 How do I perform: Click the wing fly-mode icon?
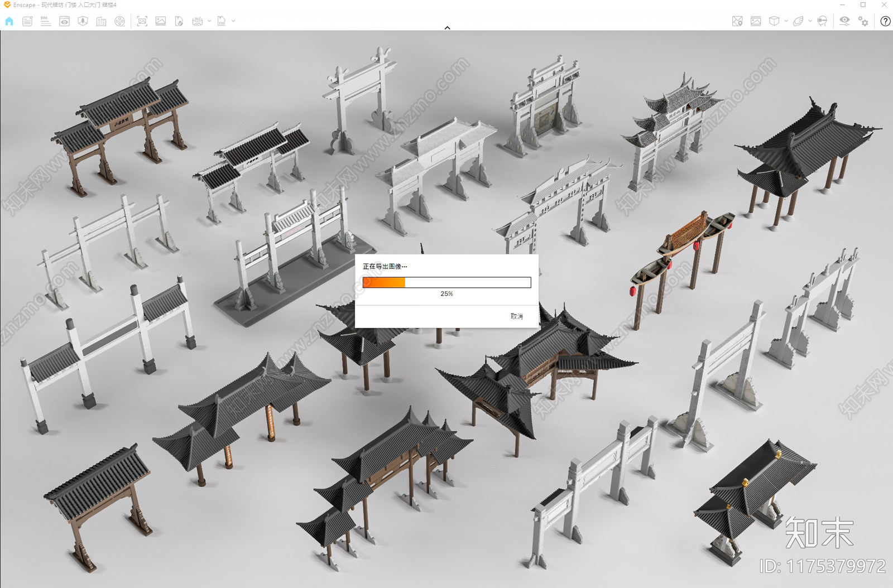tap(798, 21)
